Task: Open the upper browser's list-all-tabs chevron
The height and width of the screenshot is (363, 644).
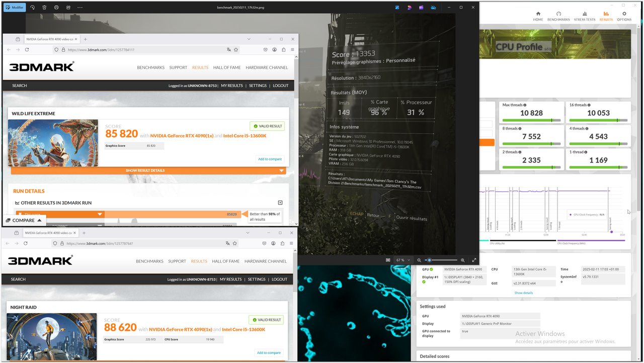Action: point(249,39)
